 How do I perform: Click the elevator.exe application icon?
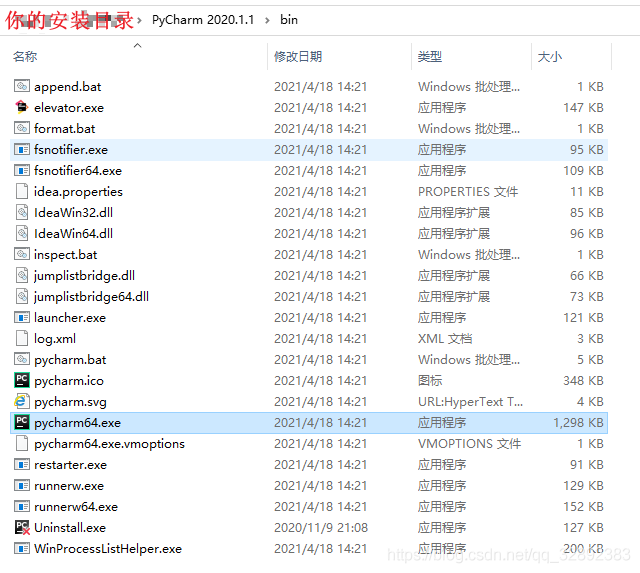pos(22,107)
